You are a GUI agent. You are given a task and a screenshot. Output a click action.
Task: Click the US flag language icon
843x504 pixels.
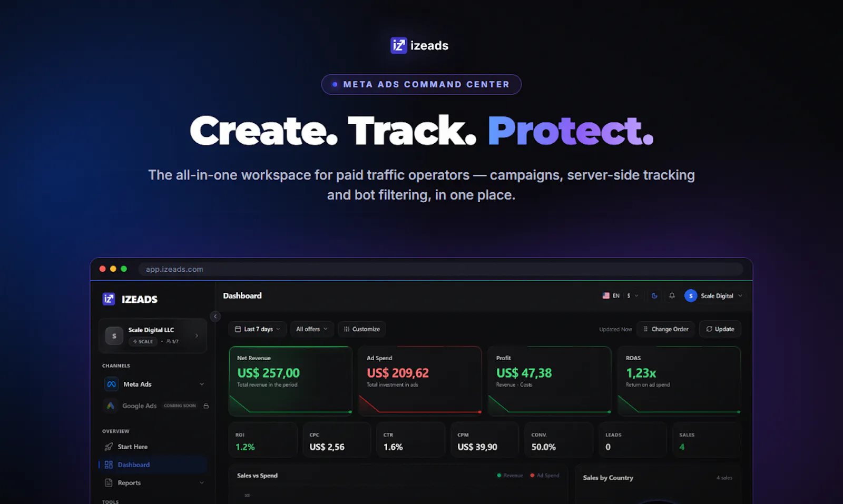tap(606, 296)
